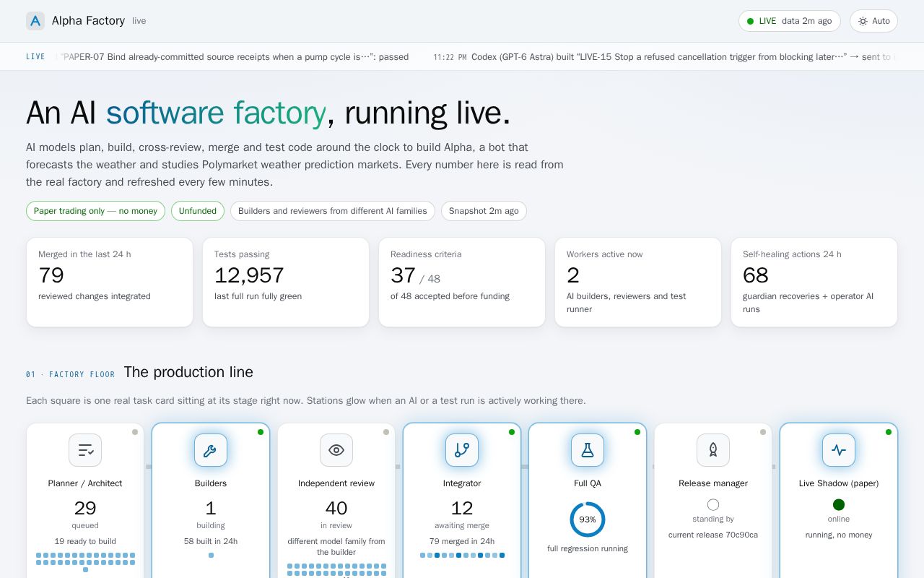Click the text '79 merged in 24h'
The height and width of the screenshot is (578, 924).
(x=462, y=541)
